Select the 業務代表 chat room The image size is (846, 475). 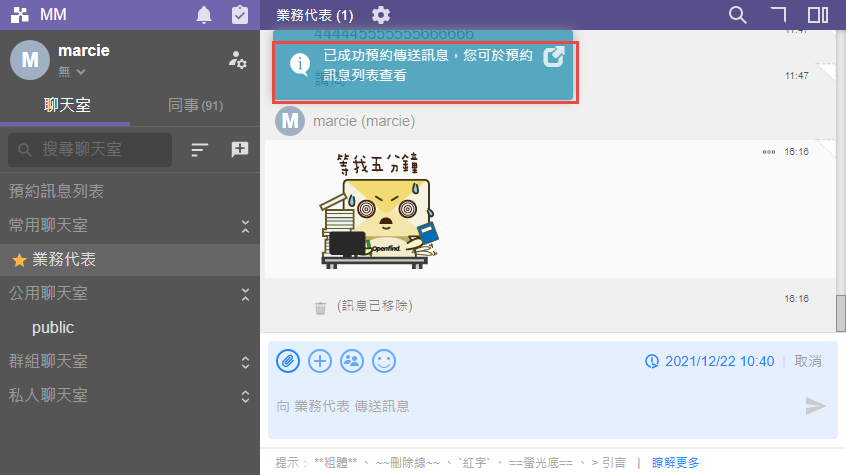129,260
